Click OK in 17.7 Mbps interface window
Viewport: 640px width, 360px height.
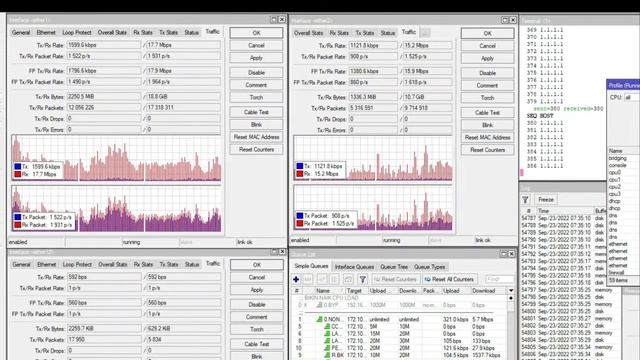pyautogui.click(x=256, y=33)
